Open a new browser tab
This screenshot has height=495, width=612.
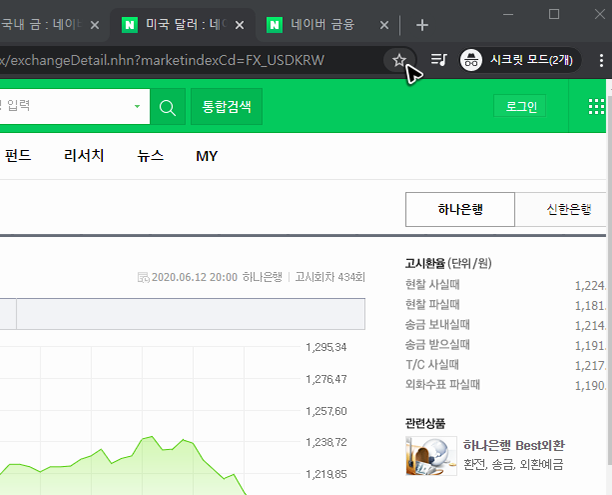coord(422,25)
